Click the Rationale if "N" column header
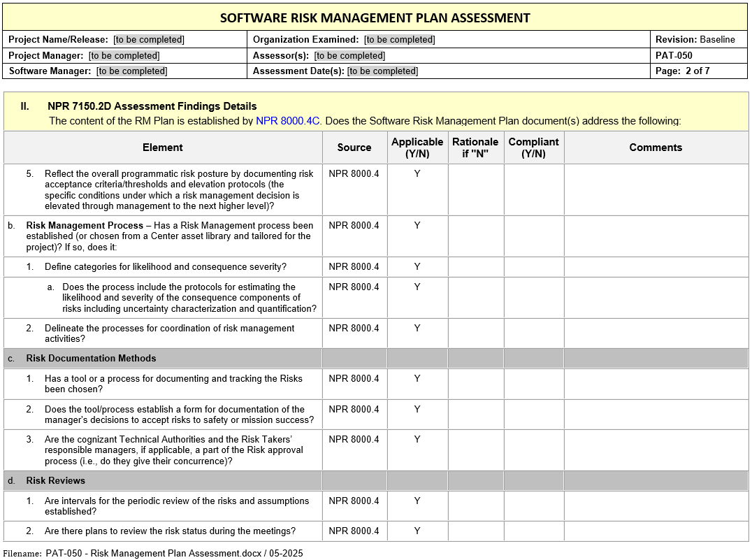752x560 pixels. pyautogui.click(x=475, y=148)
